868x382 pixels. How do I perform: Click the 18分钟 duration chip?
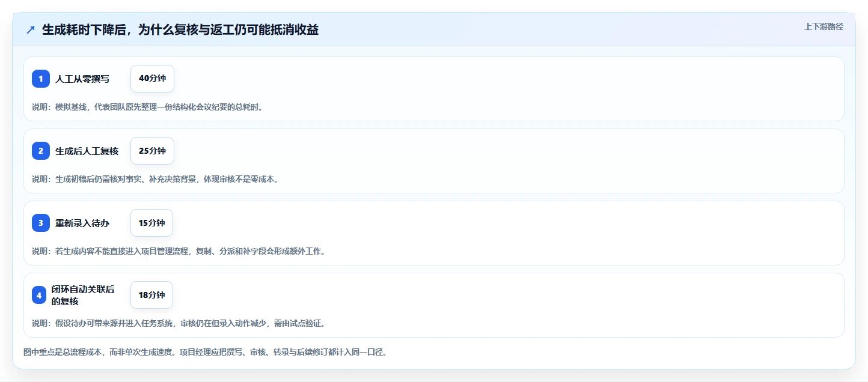tap(151, 295)
